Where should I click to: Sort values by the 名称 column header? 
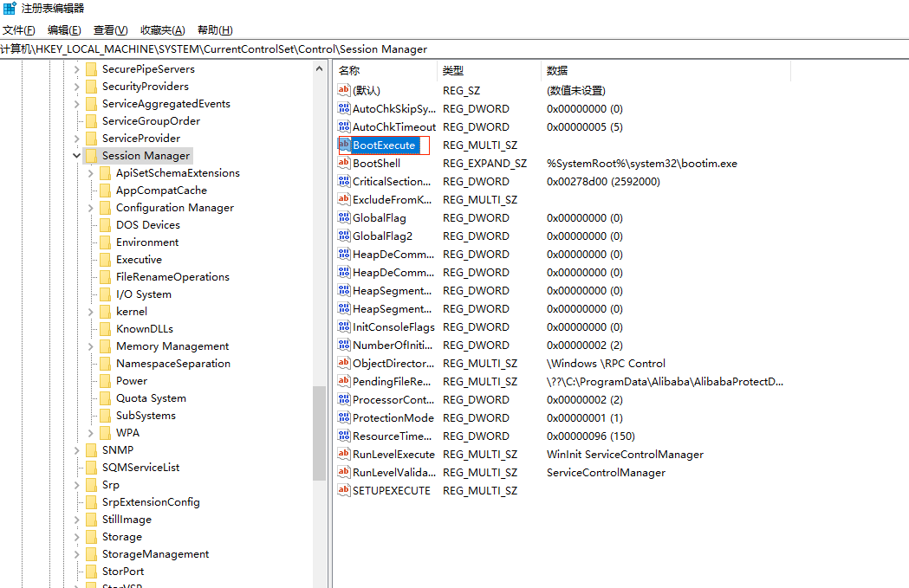[x=349, y=70]
